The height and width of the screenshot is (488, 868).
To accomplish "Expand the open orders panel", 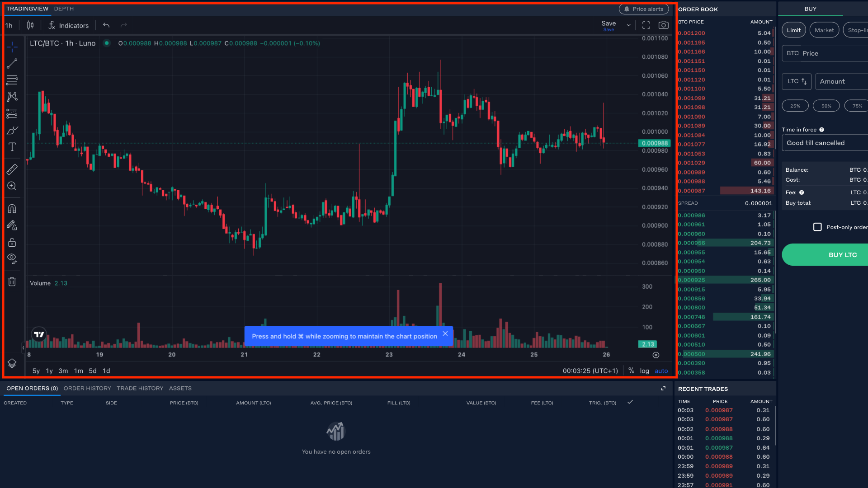I will point(663,389).
